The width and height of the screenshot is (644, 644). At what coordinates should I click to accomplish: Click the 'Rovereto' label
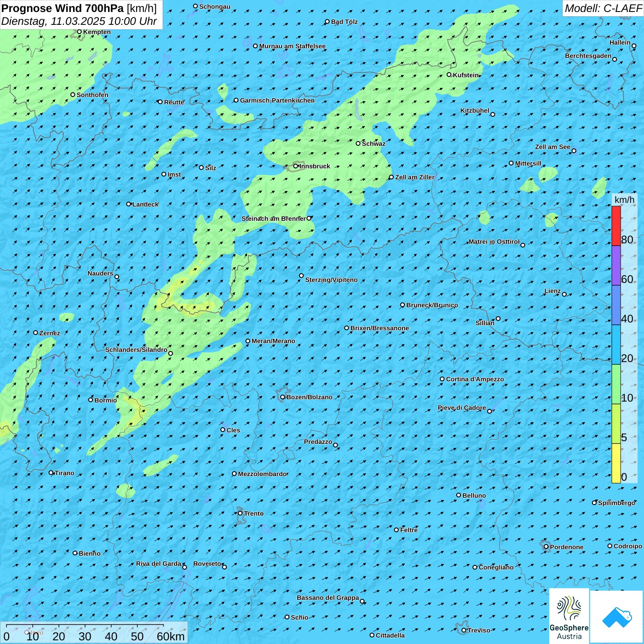click(207, 563)
